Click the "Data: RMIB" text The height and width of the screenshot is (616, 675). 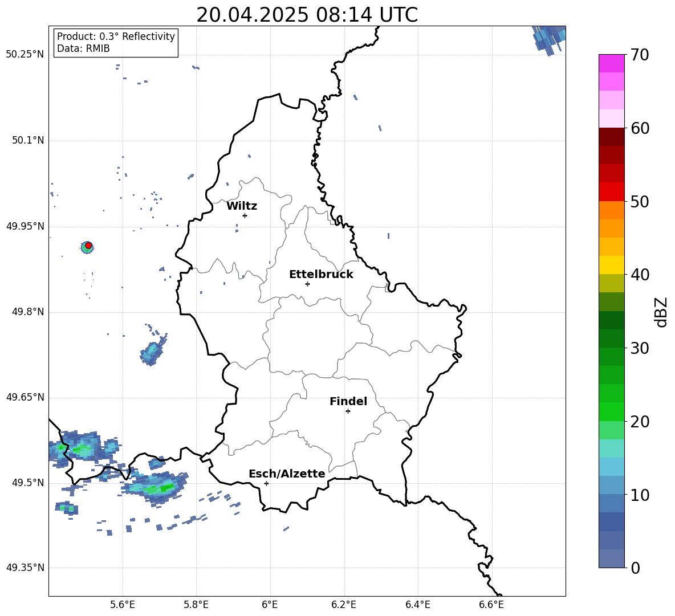tap(83, 48)
